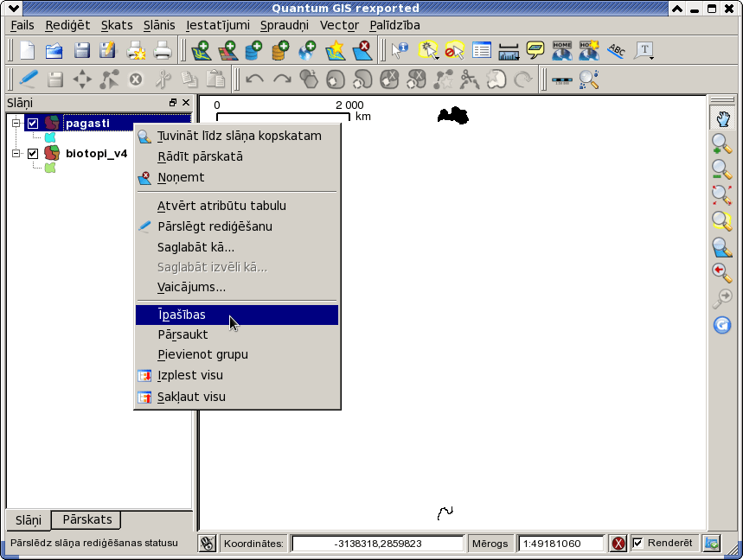743x560 pixels.
Task: Choose Pārsaukt in context menu
Action: tap(237, 334)
